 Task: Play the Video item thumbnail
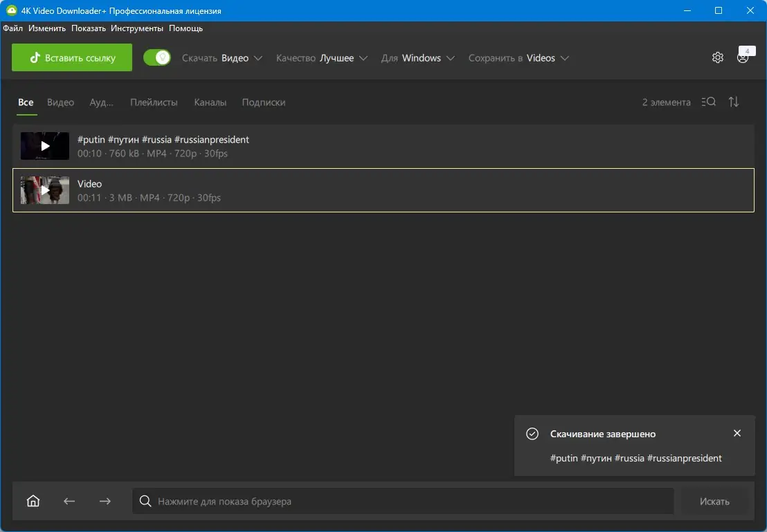tap(44, 190)
